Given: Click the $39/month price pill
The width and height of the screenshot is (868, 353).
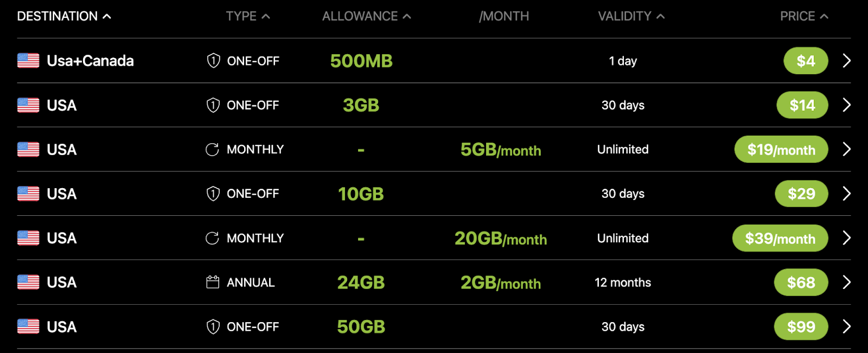Looking at the screenshot, I should click(780, 238).
